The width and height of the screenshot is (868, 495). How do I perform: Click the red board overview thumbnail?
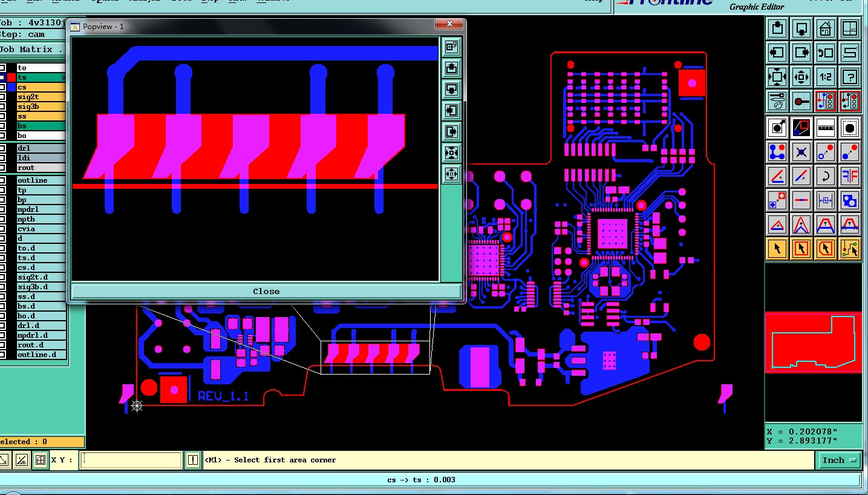click(x=814, y=343)
